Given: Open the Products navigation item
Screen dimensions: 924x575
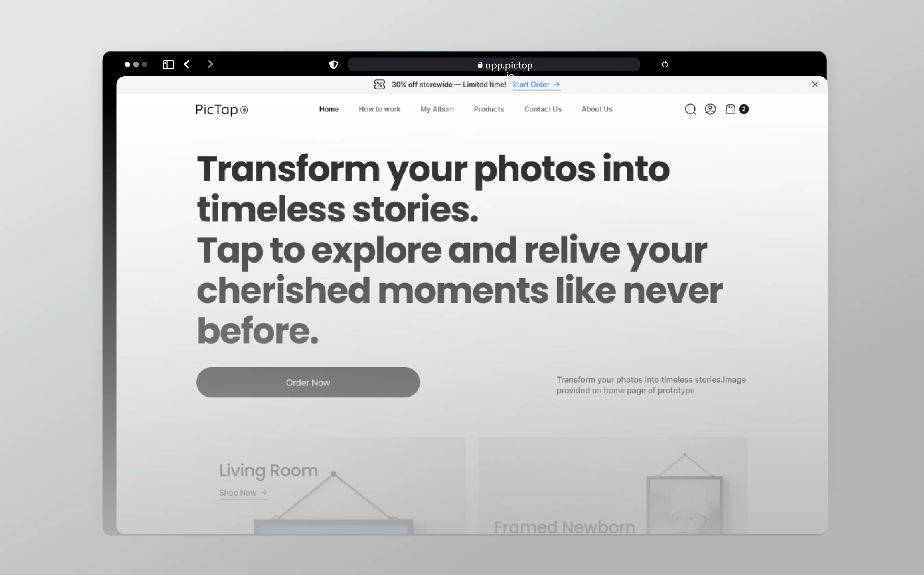Looking at the screenshot, I should tap(489, 109).
